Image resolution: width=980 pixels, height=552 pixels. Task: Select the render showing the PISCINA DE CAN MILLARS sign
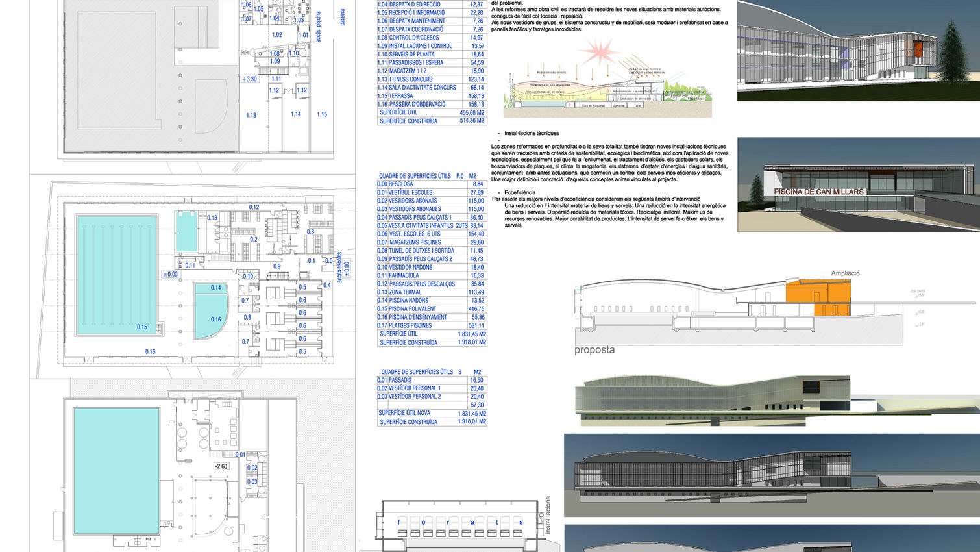click(x=858, y=184)
